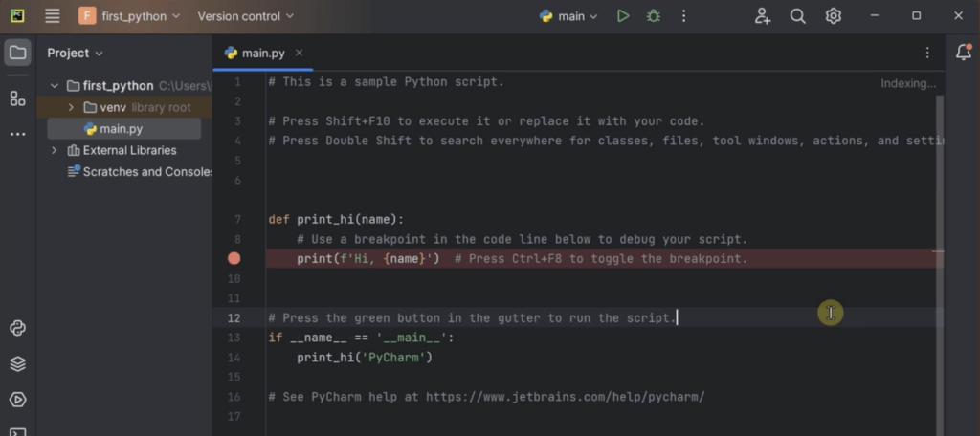Open the Notifications bell panel
This screenshot has width=980, height=436.
[963, 53]
